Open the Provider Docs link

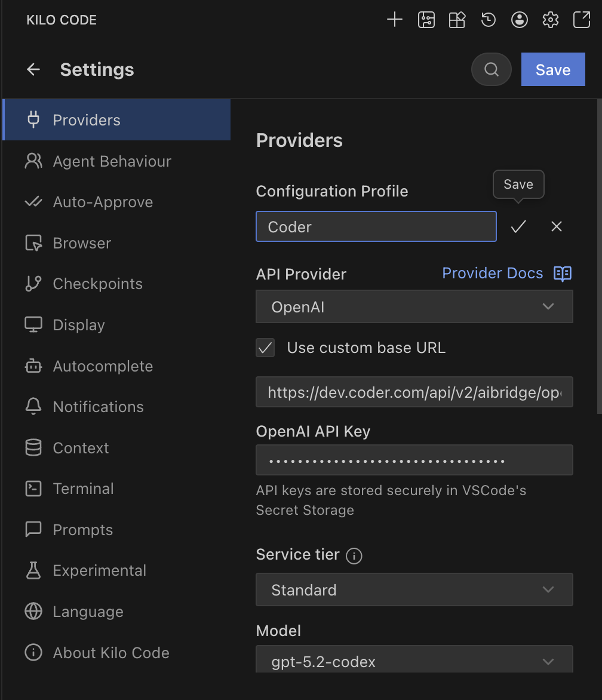tap(492, 273)
